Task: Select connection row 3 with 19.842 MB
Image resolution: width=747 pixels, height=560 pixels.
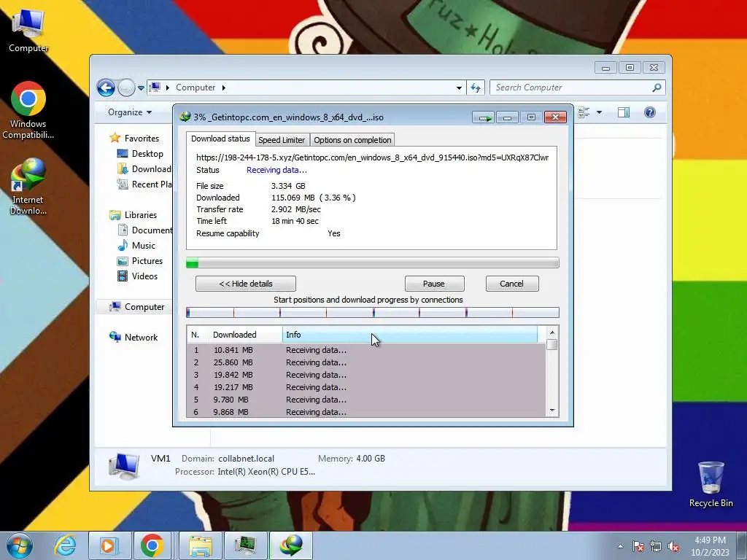Action: click(x=366, y=375)
